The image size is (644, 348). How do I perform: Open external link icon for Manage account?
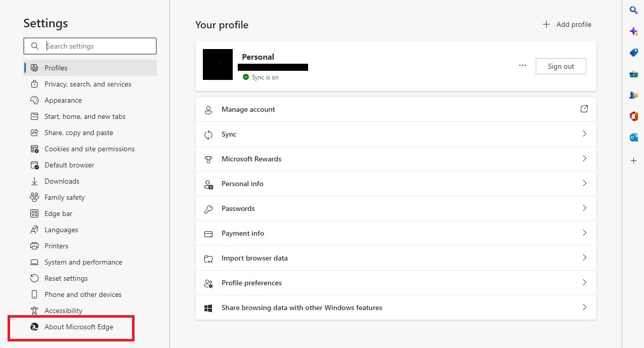584,109
